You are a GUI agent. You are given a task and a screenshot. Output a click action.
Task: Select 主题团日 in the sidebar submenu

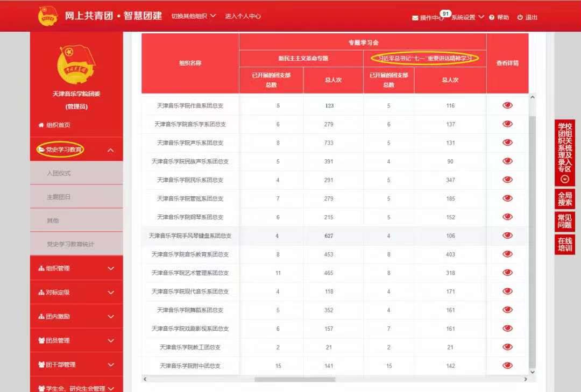59,197
